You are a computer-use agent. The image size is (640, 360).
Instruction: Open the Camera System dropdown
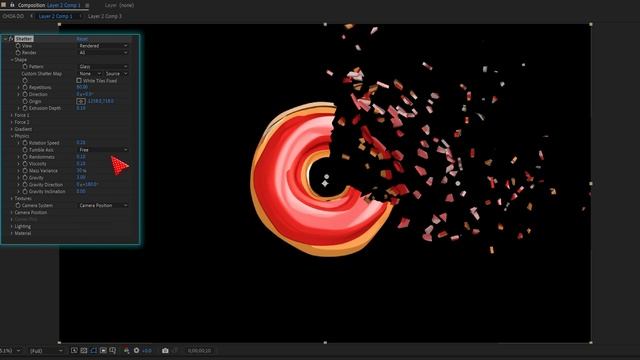(x=103, y=205)
